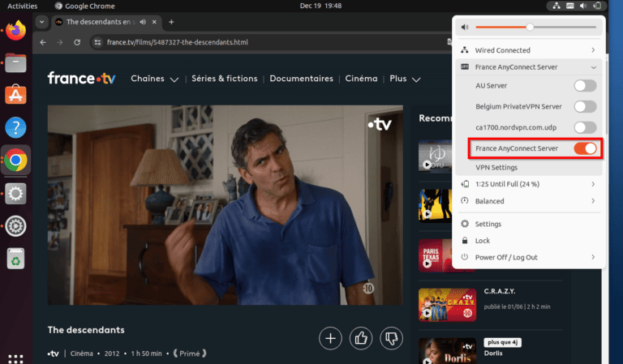The width and height of the screenshot is (623, 364).
Task: Click the thumbs up like icon
Action: [361, 338]
